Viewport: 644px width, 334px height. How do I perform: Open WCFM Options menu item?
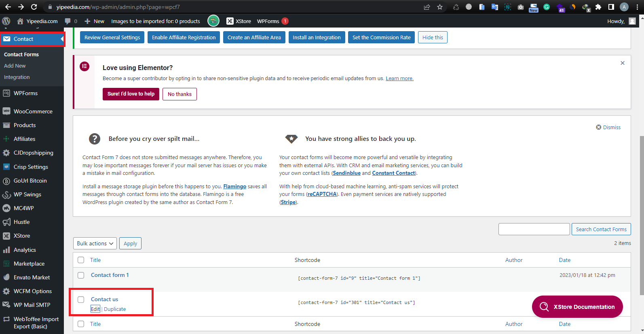pyautogui.click(x=32, y=291)
